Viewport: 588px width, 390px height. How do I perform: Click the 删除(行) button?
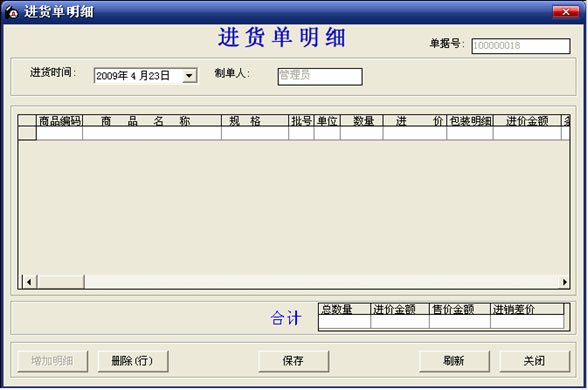(x=133, y=361)
